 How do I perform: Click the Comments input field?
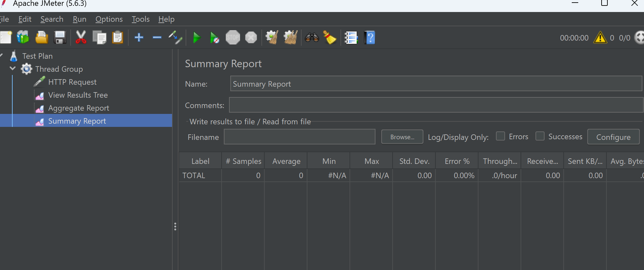coord(436,105)
